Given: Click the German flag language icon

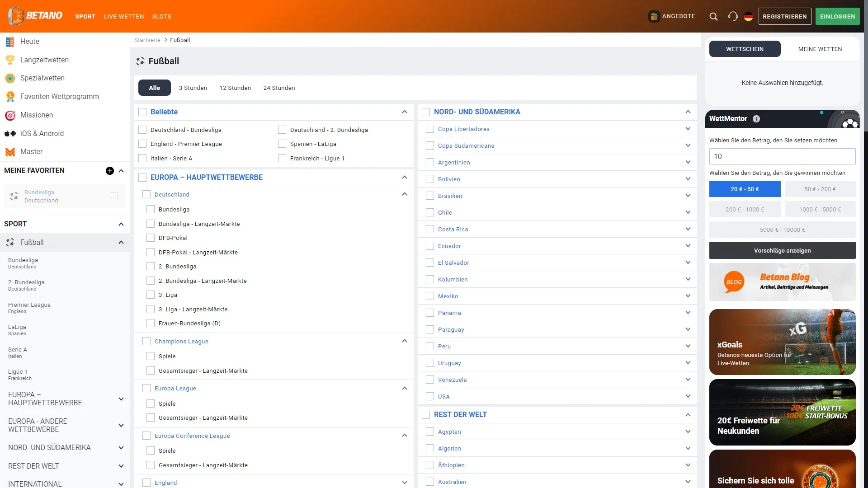Looking at the screenshot, I should [x=749, y=16].
